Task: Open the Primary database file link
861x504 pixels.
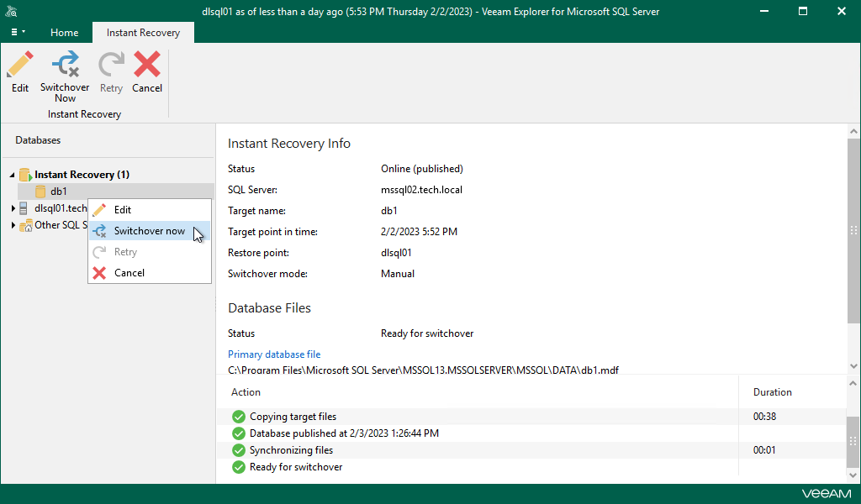Action: pos(274,354)
